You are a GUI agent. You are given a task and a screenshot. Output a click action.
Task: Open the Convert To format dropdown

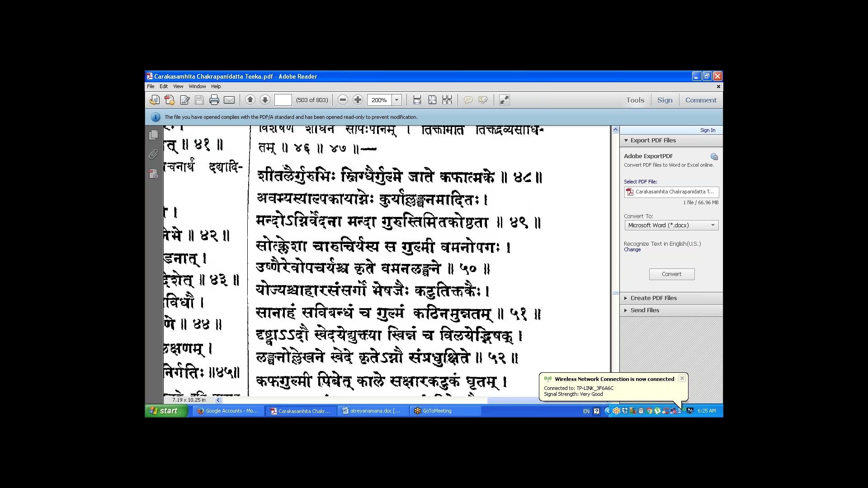coord(671,225)
